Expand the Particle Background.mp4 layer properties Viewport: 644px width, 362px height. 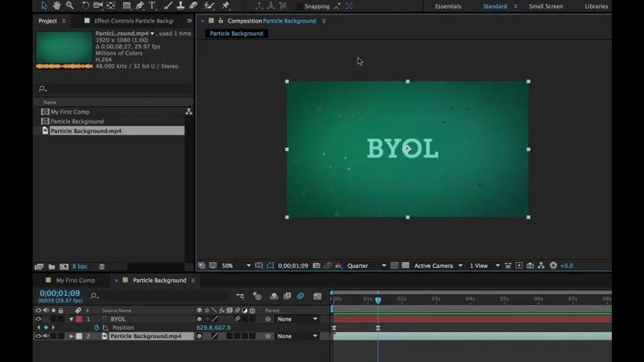coord(71,336)
